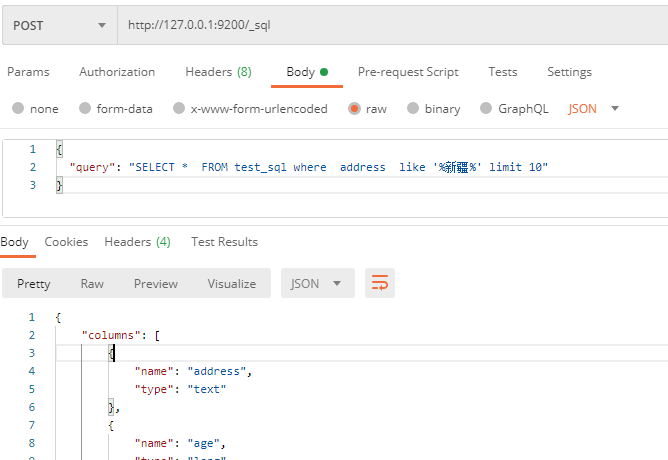Image resolution: width=668 pixels, height=460 pixels.
Task: Switch response view to Raw
Action: pos(92,284)
